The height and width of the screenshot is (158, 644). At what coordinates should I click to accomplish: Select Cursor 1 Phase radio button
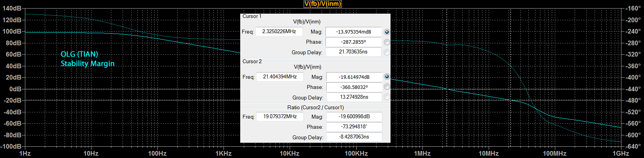pos(387,42)
